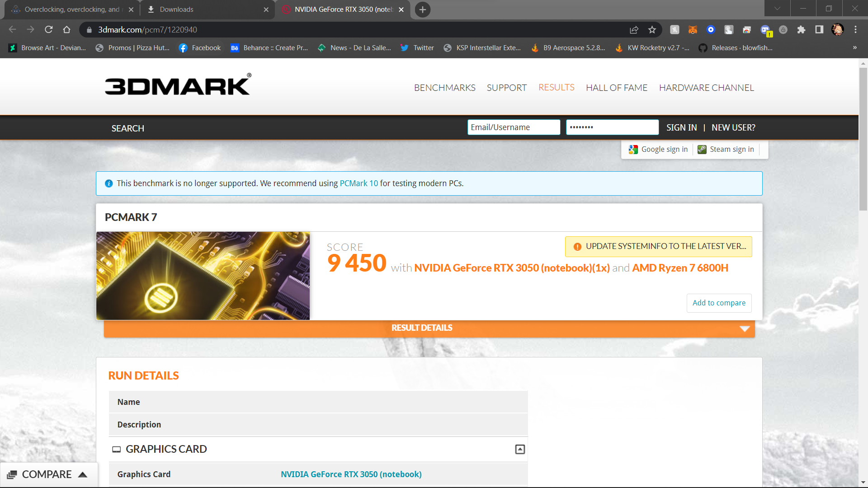Show more bookmarks chevron
The height and width of the screenshot is (488, 868).
pyautogui.click(x=855, y=47)
